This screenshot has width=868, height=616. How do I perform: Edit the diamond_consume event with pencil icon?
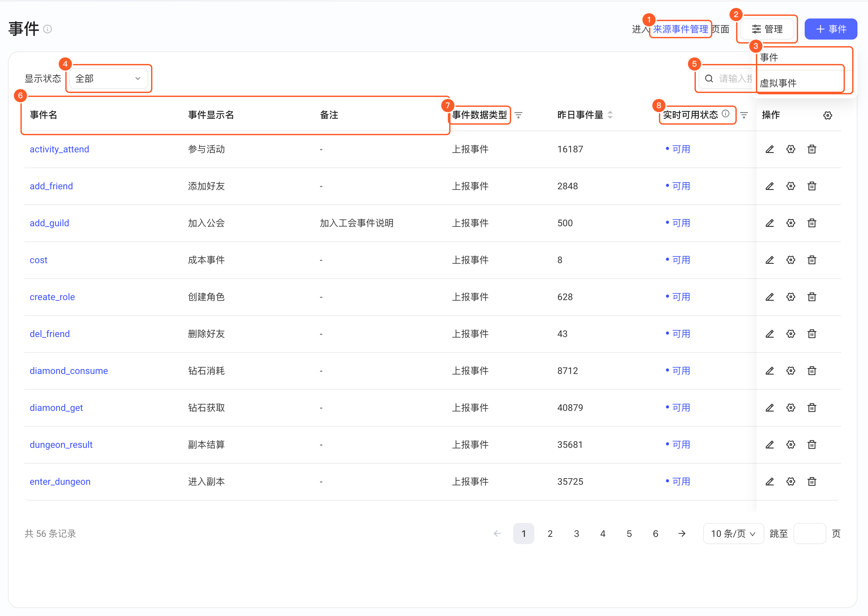[x=769, y=371]
